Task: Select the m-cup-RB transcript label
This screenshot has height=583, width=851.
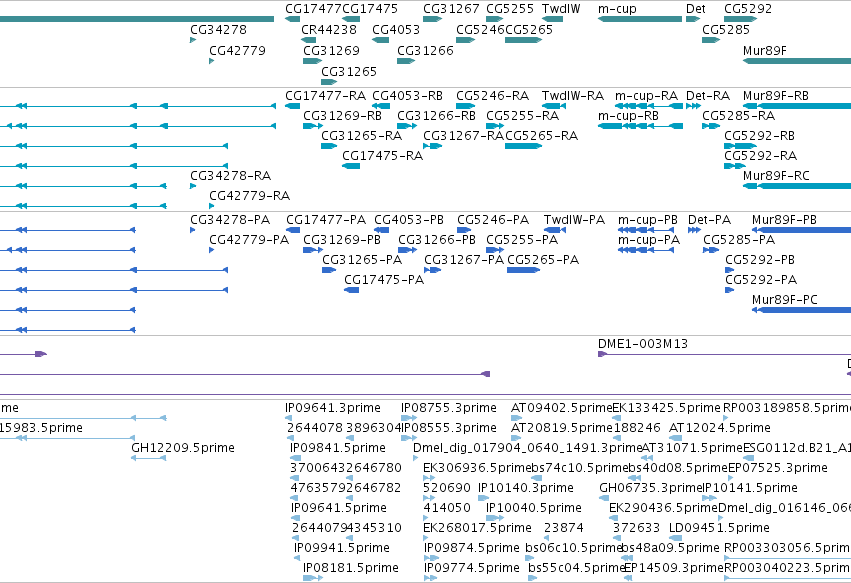Action: pyautogui.click(x=628, y=116)
